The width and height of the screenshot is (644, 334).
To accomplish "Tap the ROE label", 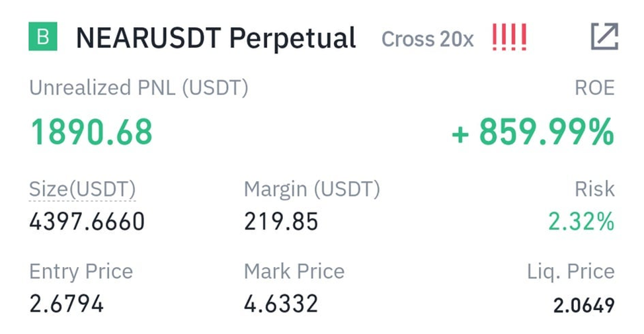I will pyautogui.click(x=595, y=88).
